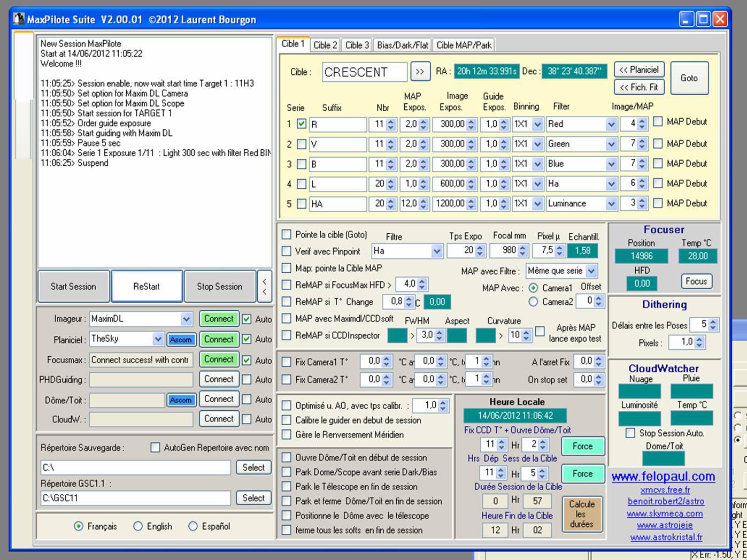The height and width of the screenshot is (560, 747).
Task: Click the >> button next to CRESCENT
Action: [420, 72]
